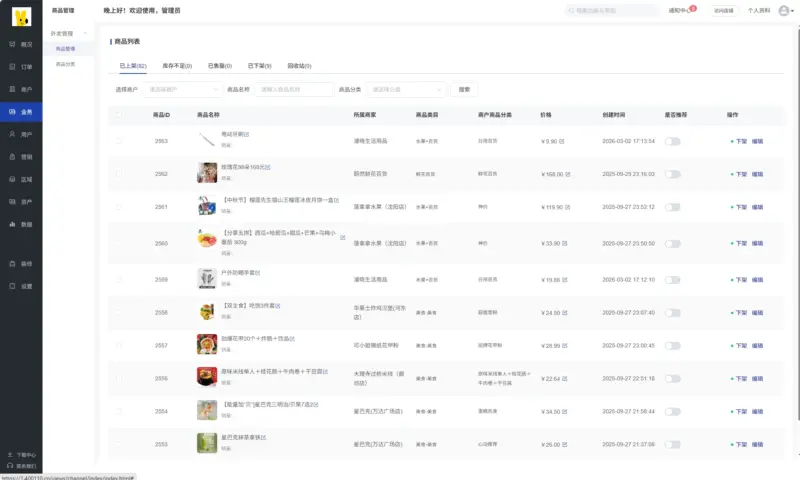Check the select-all checkbox in the table header
Viewport: 800px width, 480px height.
pos(119,115)
